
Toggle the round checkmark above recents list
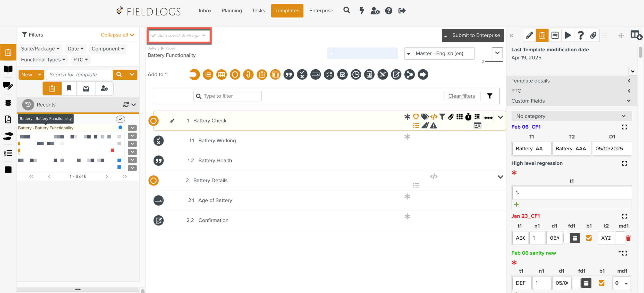coord(120,119)
